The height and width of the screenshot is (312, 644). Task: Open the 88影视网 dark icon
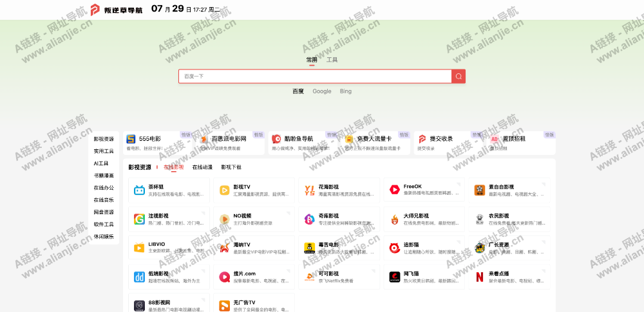pos(139,306)
